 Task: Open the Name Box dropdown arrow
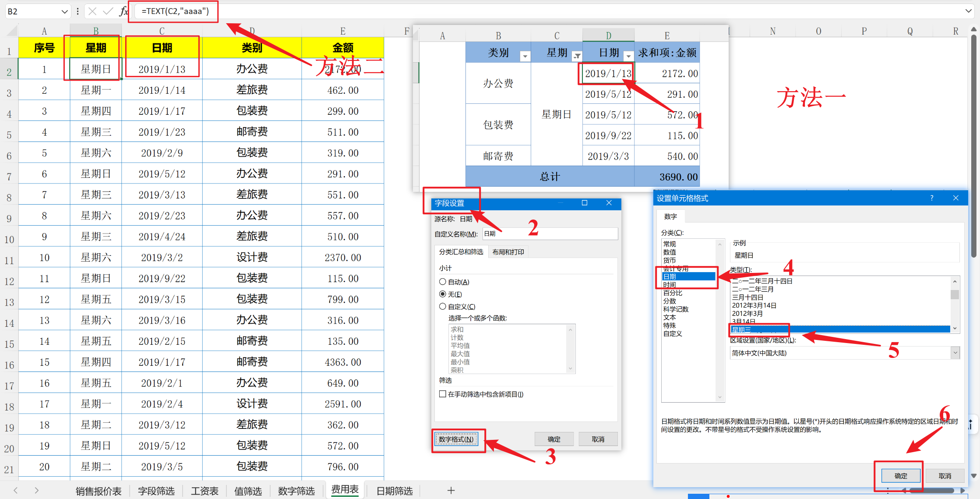(x=64, y=11)
